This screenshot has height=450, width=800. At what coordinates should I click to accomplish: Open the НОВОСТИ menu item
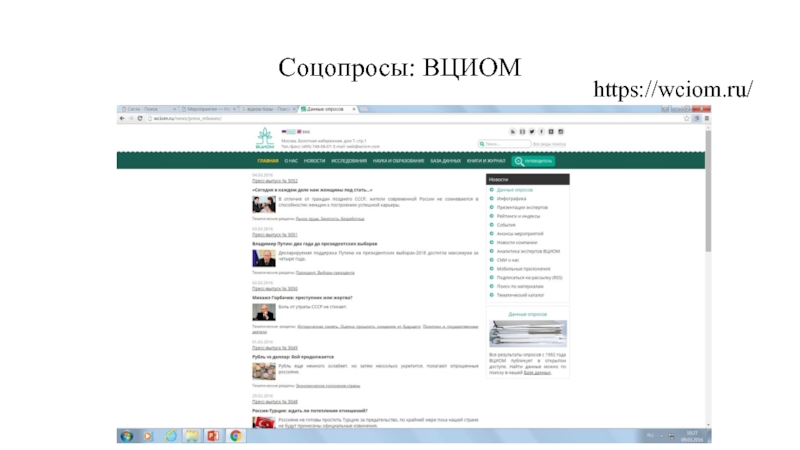coord(314,161)
